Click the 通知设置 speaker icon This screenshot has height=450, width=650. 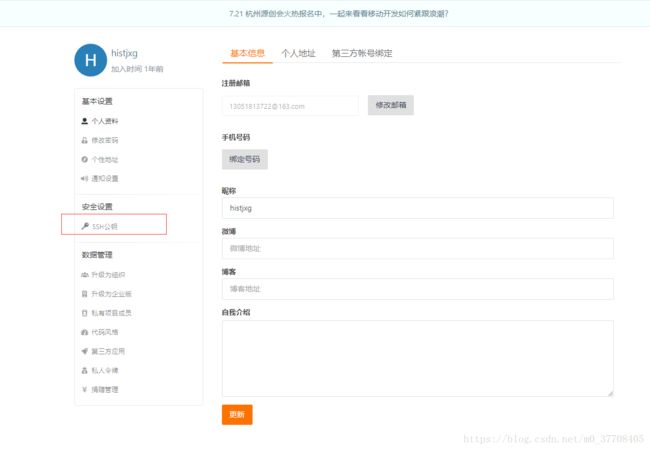pyautogui.click(x=84, y=178)
